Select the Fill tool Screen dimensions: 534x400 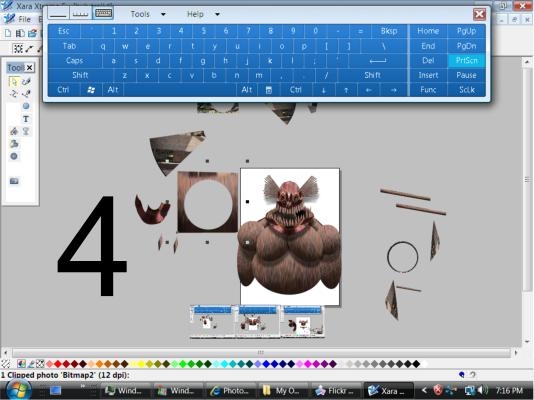(x=14, y=131)
